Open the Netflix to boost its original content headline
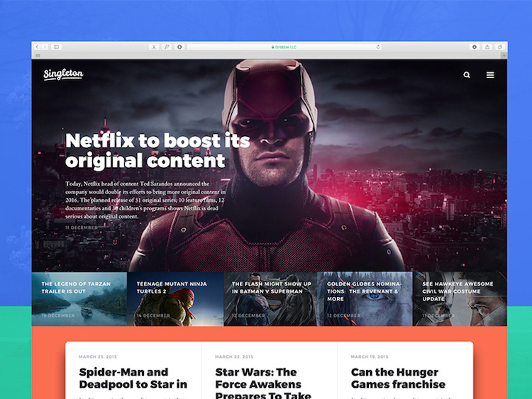 (157, 150)
